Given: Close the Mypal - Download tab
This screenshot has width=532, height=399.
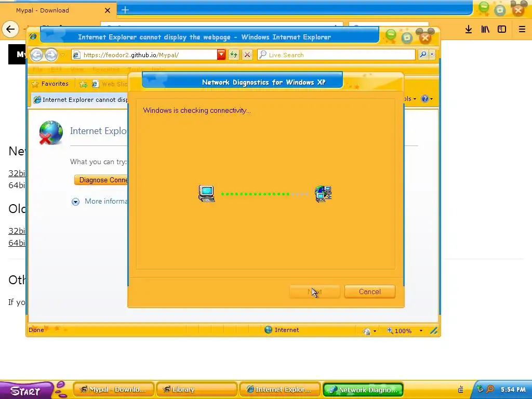Looking at the screenshot, I should tap(108, 10).
